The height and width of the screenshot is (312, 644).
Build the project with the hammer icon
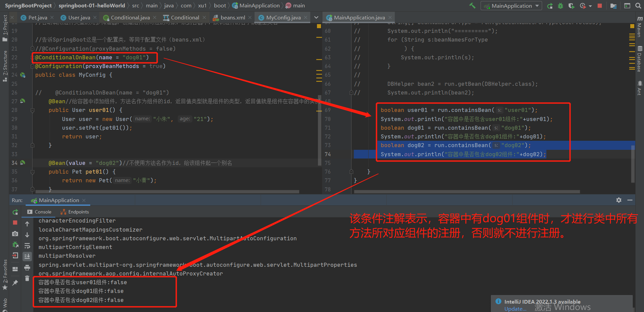(x=472, y=5)
